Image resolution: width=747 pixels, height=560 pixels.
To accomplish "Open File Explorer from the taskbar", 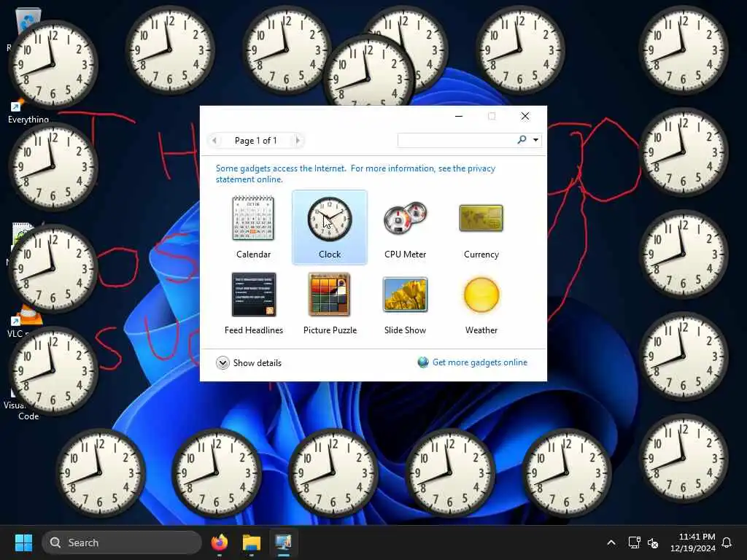I will pos(252,542).
